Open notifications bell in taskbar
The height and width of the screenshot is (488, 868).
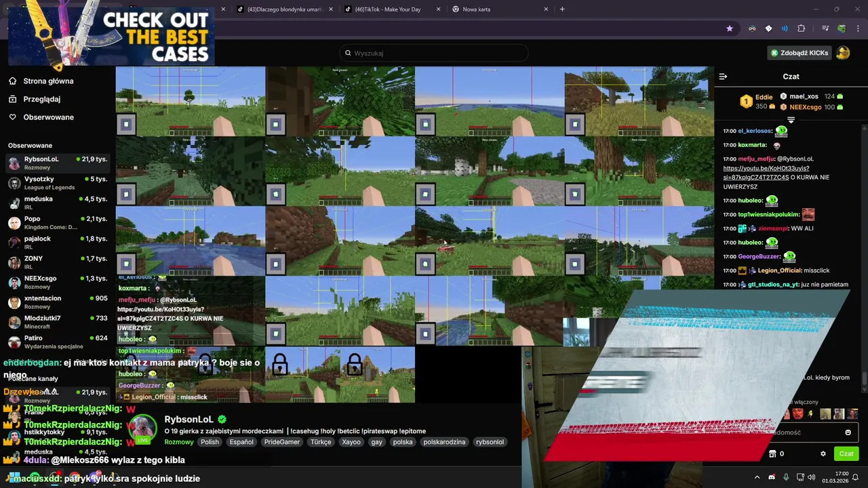(855, 477)
